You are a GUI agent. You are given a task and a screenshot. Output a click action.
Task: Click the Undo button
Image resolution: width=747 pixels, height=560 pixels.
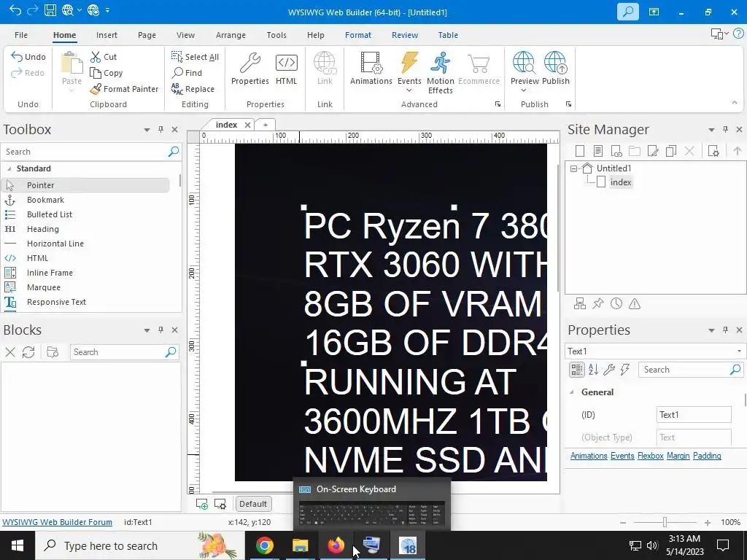(x=28, y=57)
